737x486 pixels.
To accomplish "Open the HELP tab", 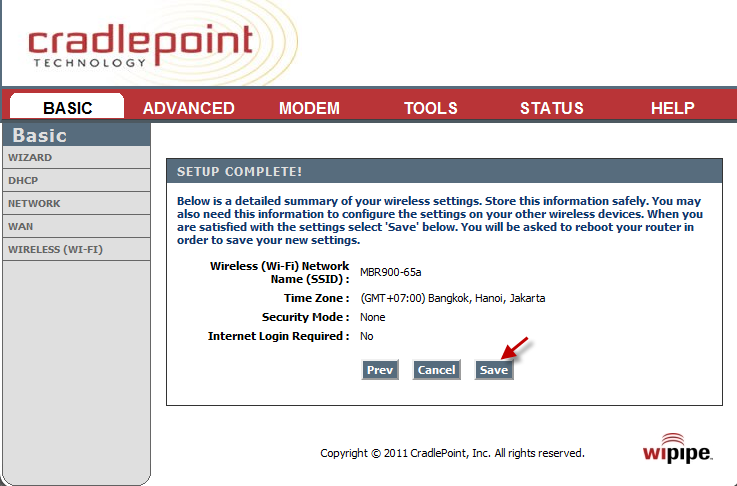I will pyautogui.click(x=673, y=108).
